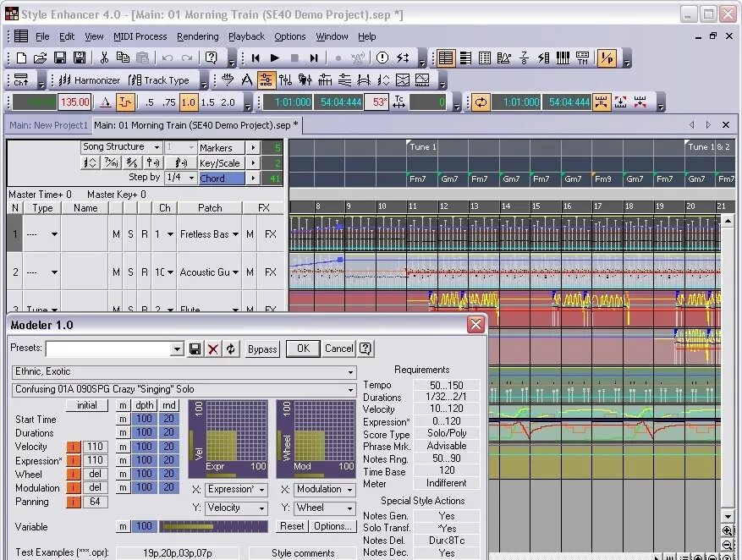This screenshot has width=742, height=560.
Task: Copy selection with copy icon
Action: point(123,58)
